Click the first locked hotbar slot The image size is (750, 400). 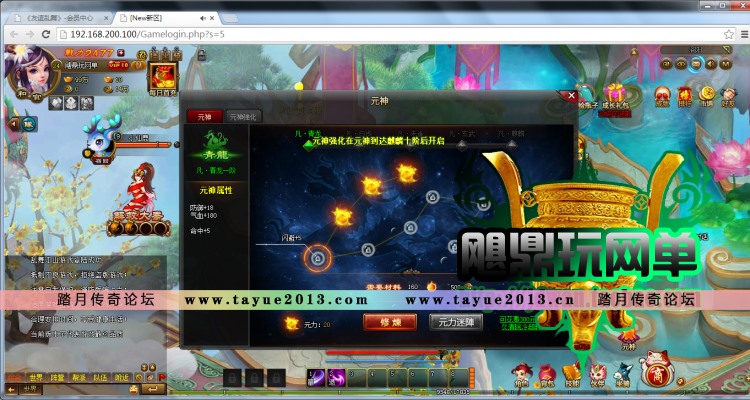point(232,378)
